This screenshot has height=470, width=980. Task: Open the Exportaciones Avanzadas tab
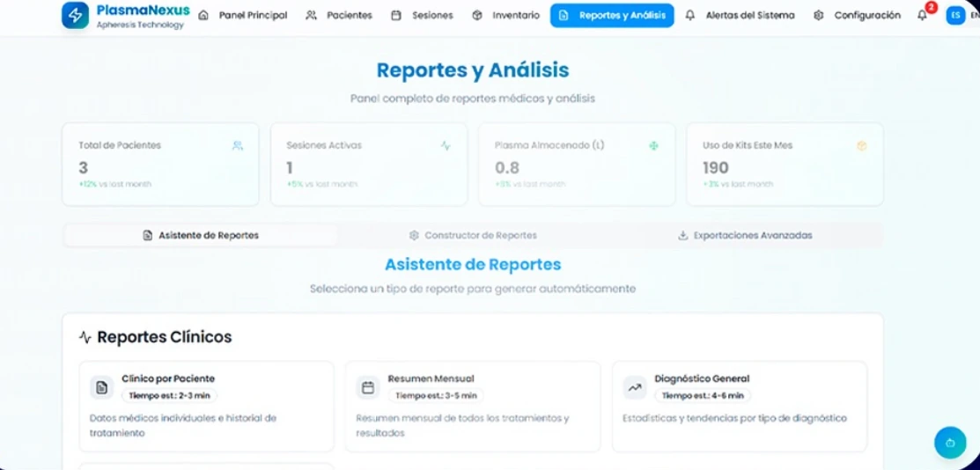[x=745, y=236]
